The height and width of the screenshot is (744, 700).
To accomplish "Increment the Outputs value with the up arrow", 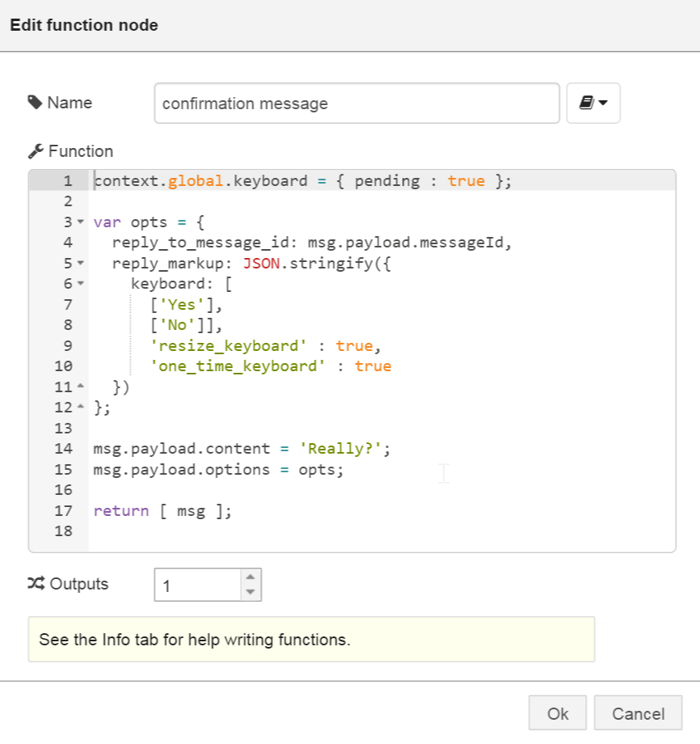I will pos(251,576).
